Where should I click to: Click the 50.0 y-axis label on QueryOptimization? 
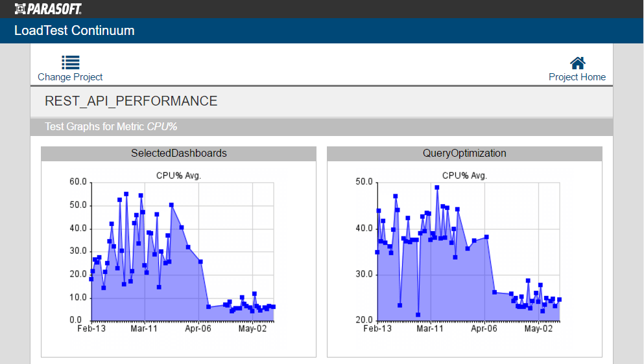[x=364, y=182]
